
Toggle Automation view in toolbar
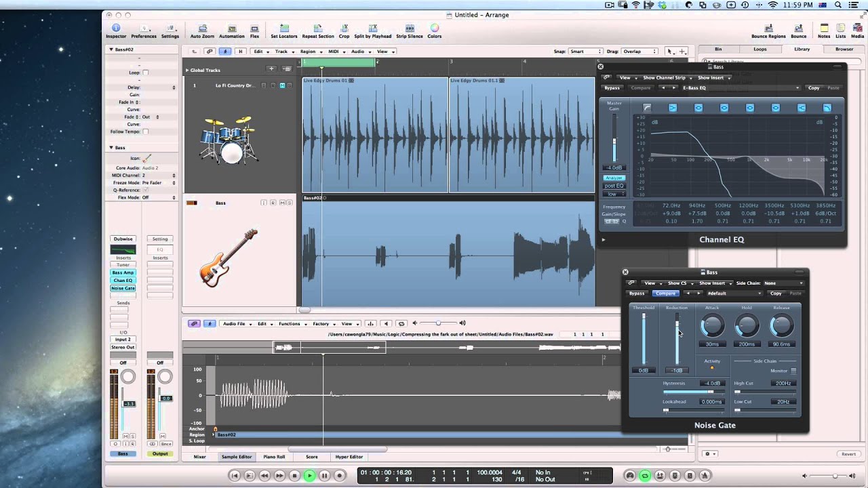coord(231,31)
